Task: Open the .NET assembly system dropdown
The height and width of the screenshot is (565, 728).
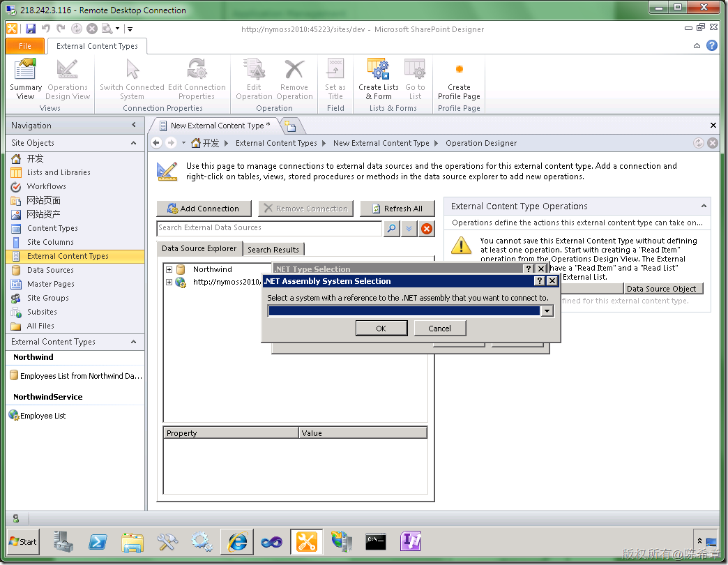Action: pyautogui.click(x=547, y=311)
